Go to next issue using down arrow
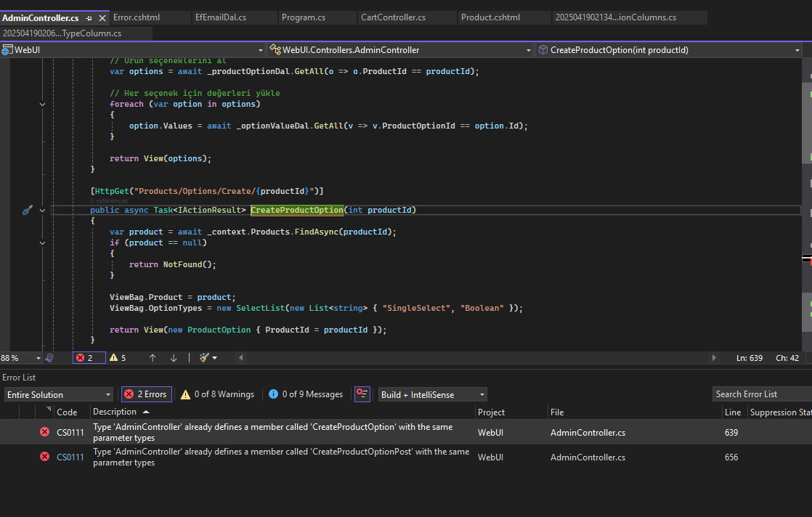 point(174,358)
